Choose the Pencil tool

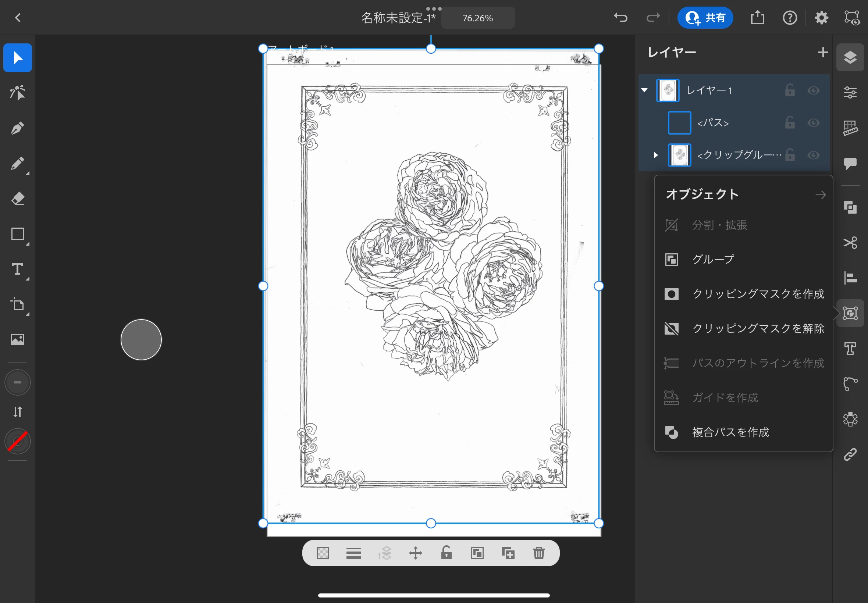[x=17, y=164]
